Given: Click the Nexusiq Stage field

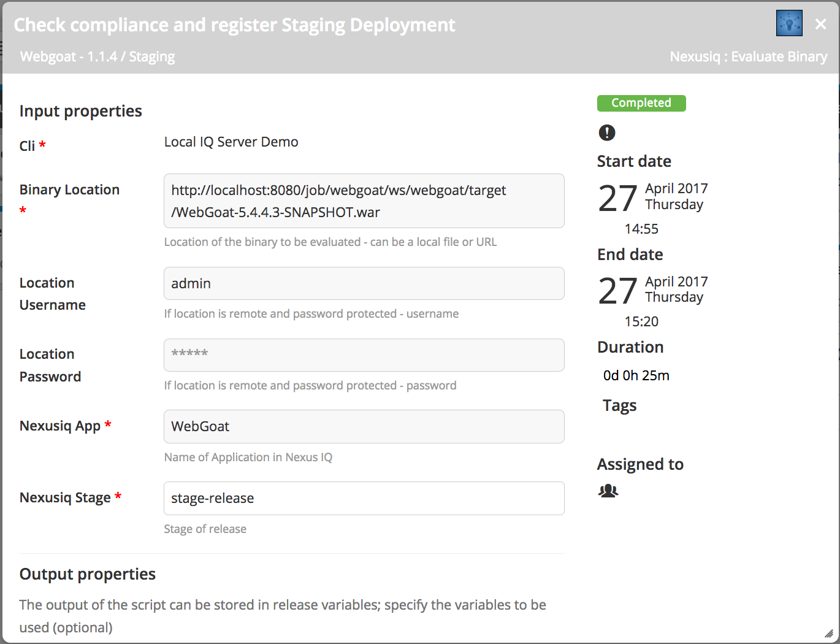Looking at the screenshot, I should click(x=364, y=499).
